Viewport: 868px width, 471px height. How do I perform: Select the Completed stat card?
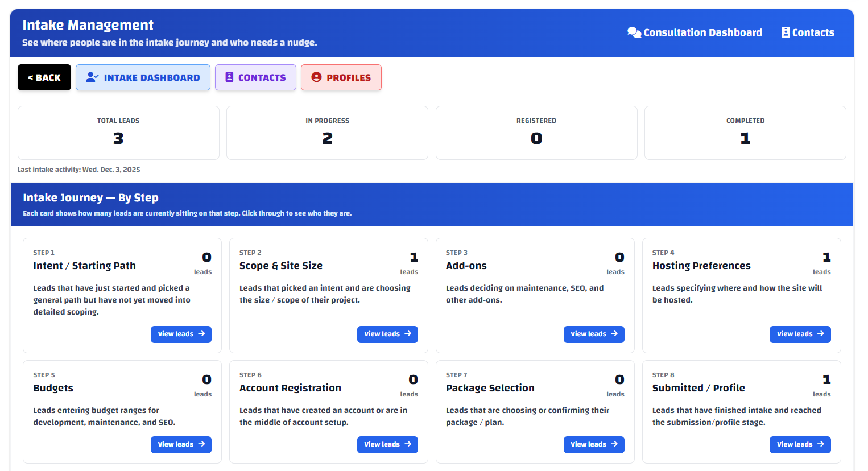(745, 133)
